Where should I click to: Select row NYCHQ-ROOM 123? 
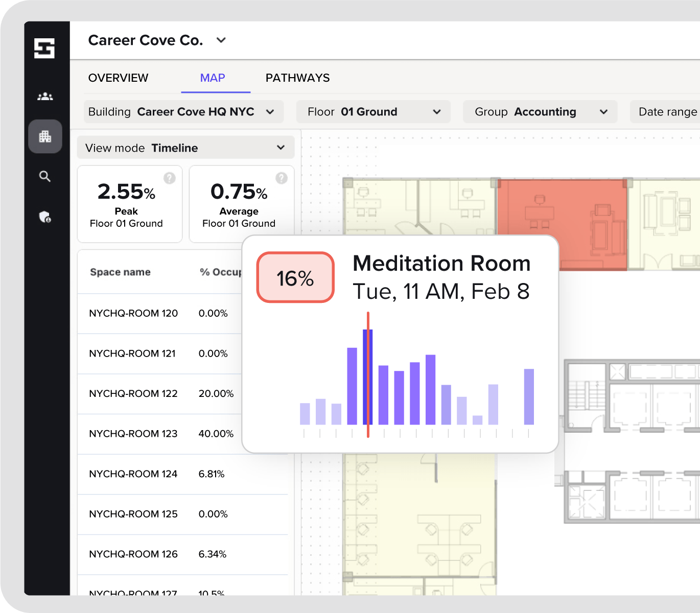pos(159,434)
